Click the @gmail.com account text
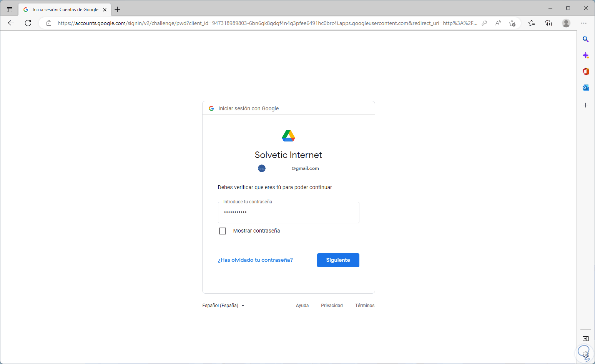The height and width of the screenshot is (364, 595). click(305, 168)
